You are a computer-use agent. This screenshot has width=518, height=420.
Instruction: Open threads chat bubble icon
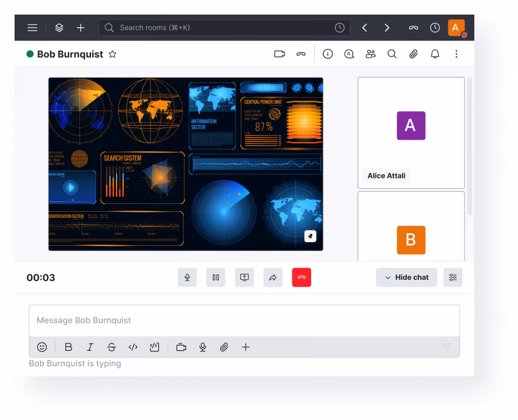click(349, 54)
